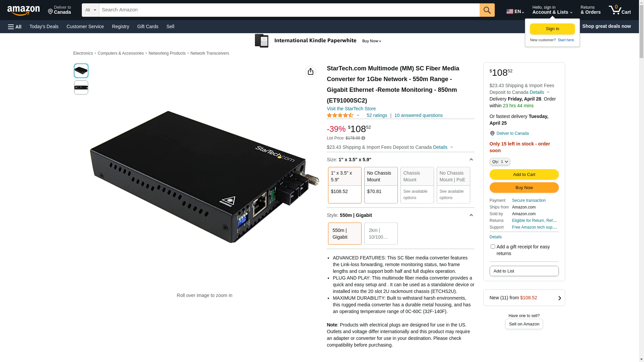Select the No Chassis Mount size option
Screen dimensions: 644x362
(x=381, y=185)
